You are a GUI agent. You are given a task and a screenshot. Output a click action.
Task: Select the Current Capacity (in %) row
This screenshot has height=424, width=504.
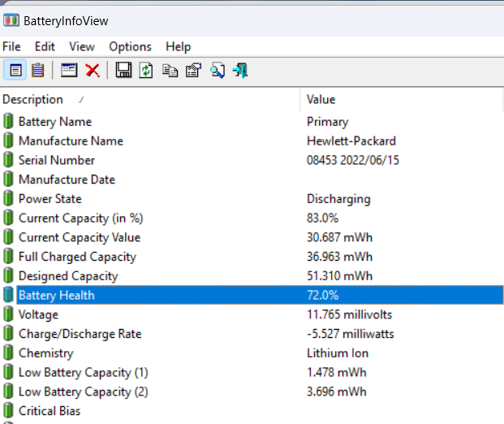click(252, 218)
